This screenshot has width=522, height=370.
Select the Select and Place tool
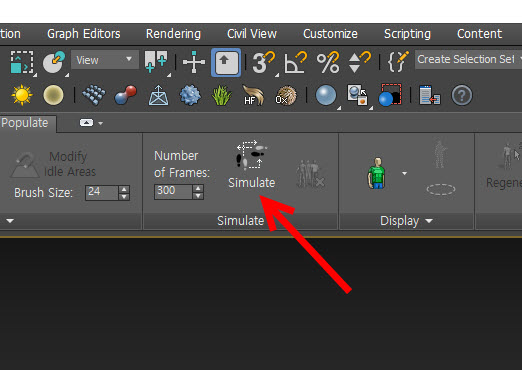coord(54,62)
